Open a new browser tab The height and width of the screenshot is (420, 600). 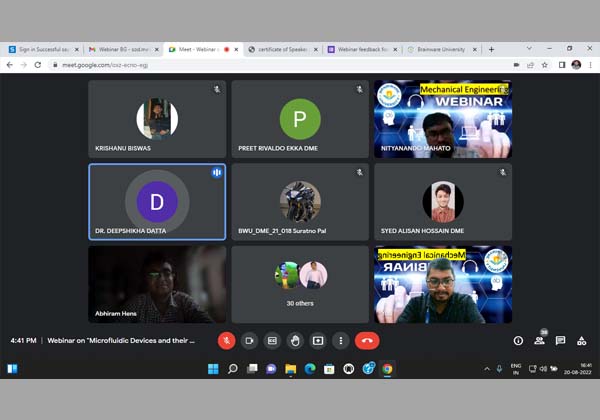click(x=491, y=49)
